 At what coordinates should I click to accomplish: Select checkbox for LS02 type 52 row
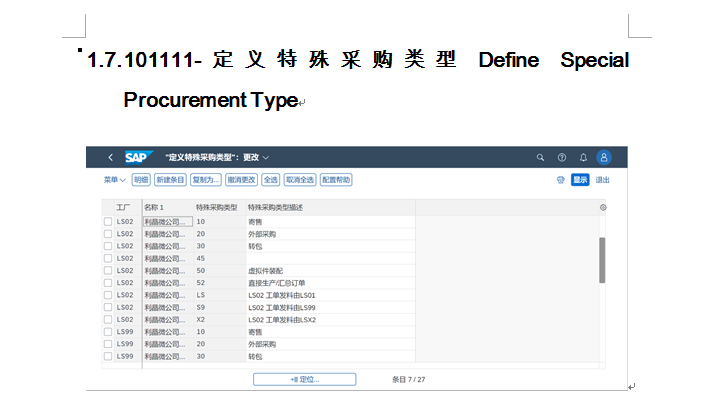coord(109,283)
